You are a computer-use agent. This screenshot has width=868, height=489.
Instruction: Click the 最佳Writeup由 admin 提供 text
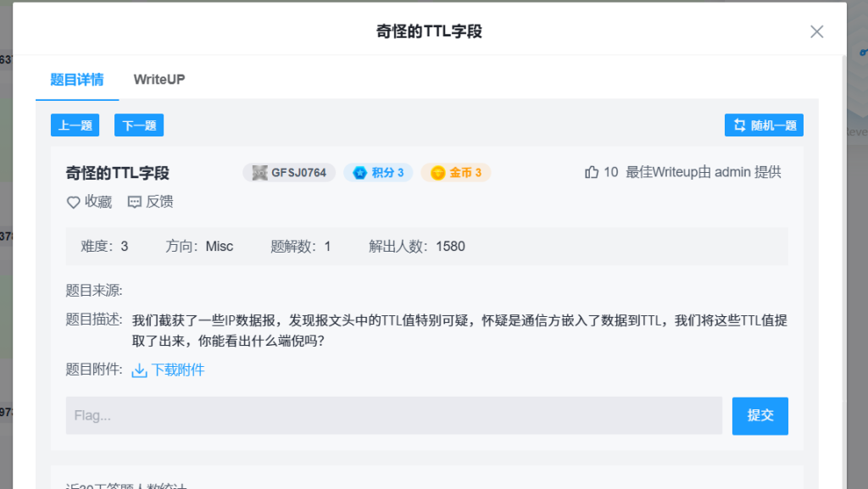pyautogui.click(x=703, y=173)
